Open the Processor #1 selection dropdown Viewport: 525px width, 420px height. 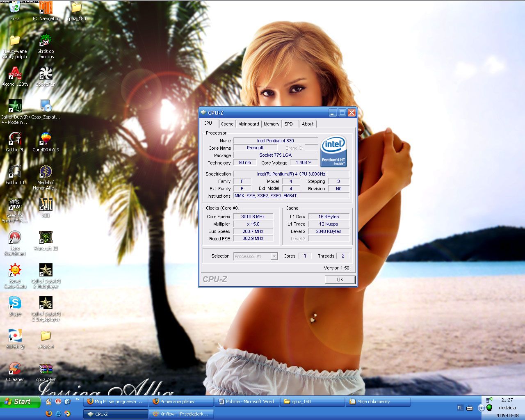[x=256, y=256]
